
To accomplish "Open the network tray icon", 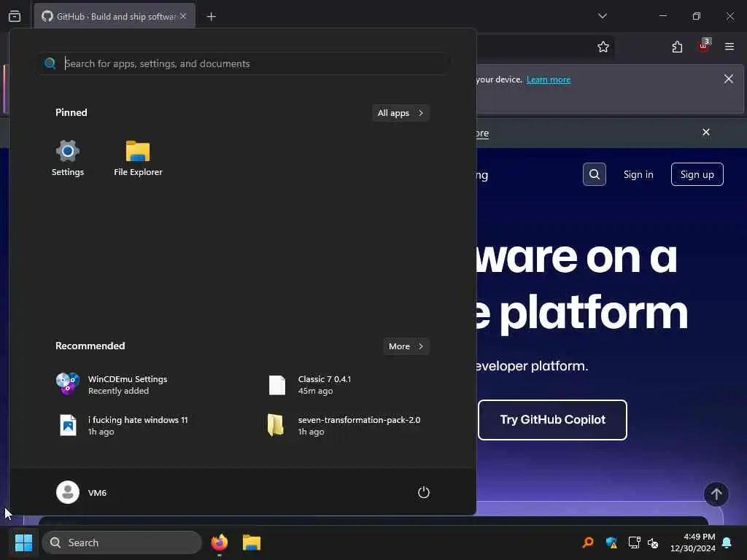I will click(634, 542).
